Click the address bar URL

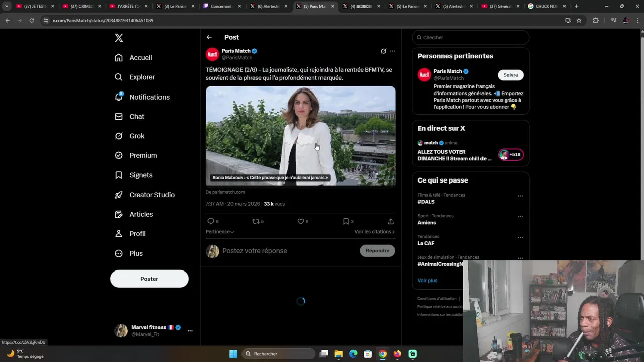[103, 21]
